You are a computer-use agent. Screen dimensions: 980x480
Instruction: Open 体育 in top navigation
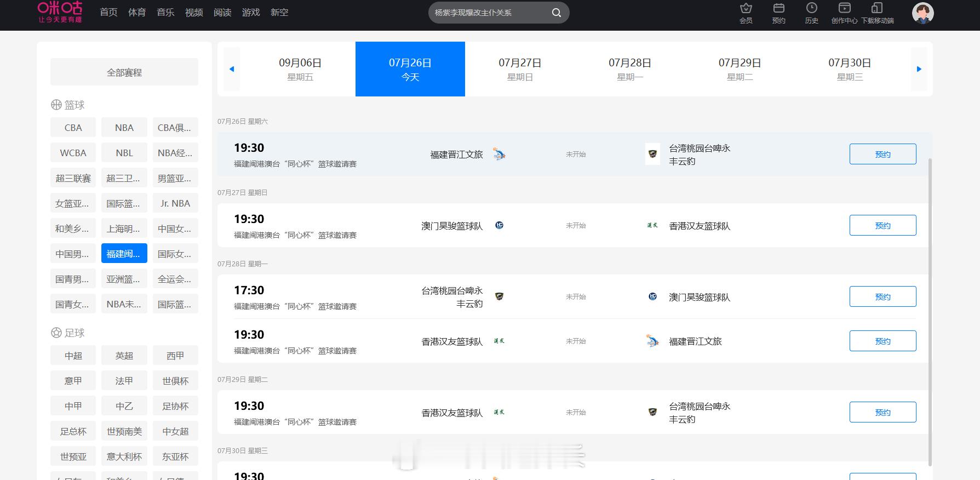(x=137, y=12)
